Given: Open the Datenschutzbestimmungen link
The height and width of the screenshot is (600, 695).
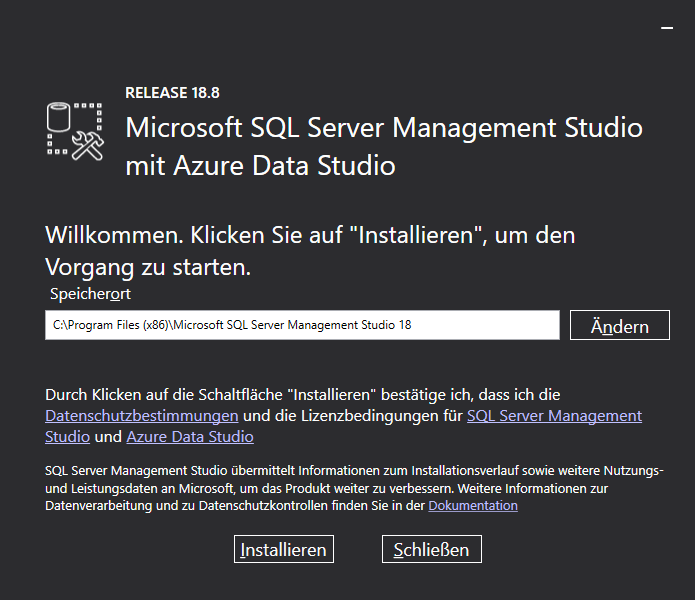Looking at the screenshot, I should pyautogui.click(x=141, y=415).
